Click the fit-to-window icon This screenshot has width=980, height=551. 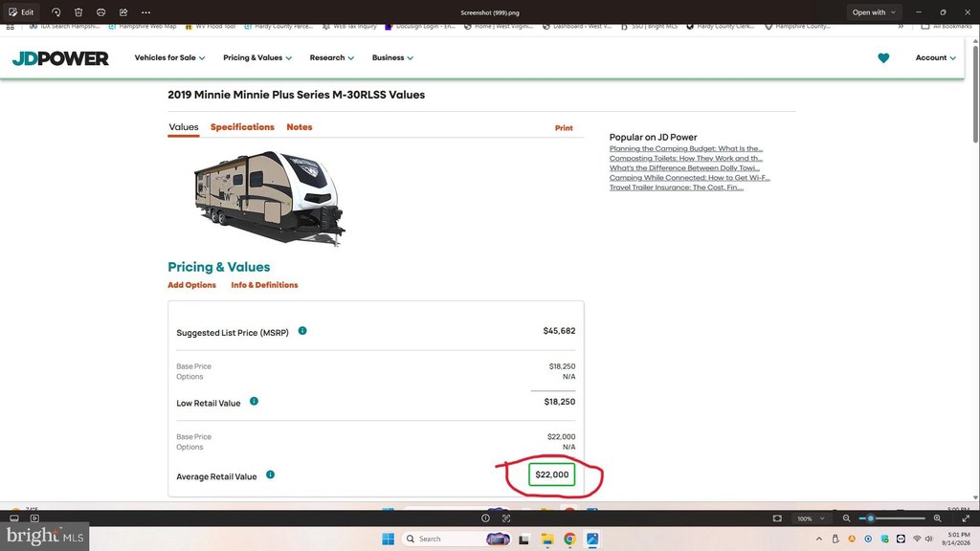777,518
